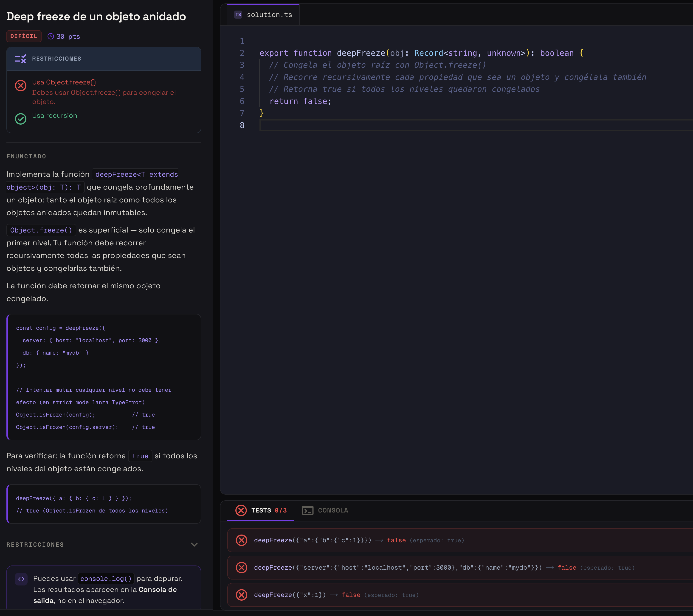Click fail icon for deepFreeze x:1 test
The width and height of the screenshot is (693, 616).
pos(241,595)
